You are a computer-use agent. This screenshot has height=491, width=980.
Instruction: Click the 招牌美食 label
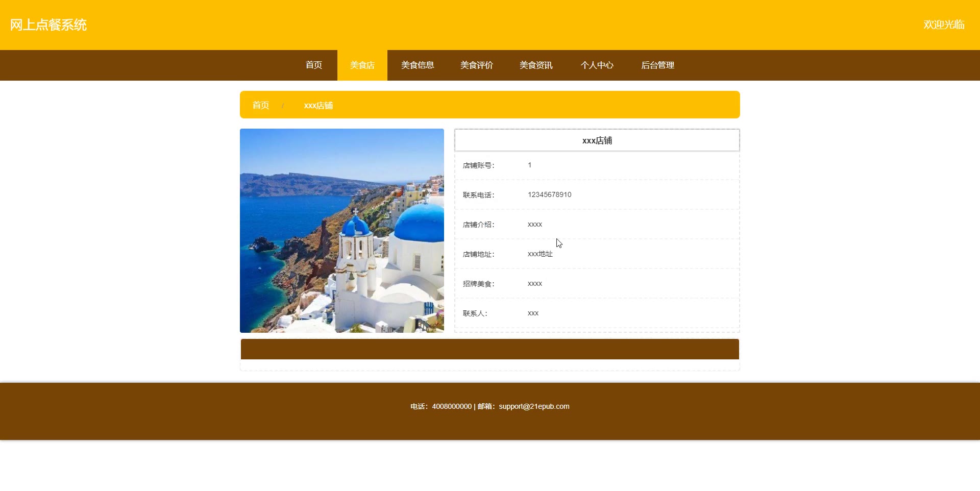[x=478, y=284]
